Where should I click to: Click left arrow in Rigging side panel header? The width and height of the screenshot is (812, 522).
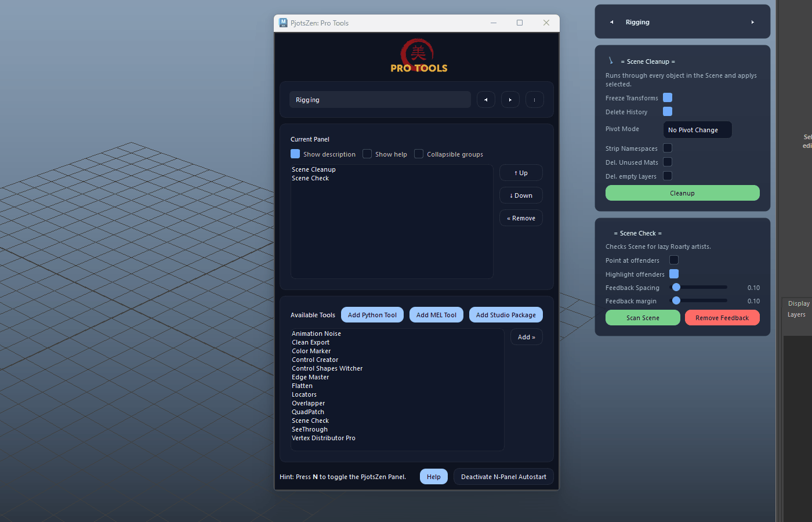point(611,22)
